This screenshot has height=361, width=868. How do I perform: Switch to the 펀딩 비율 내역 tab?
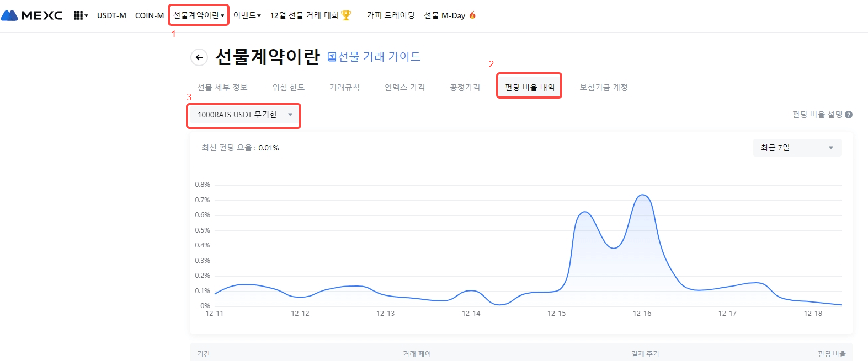(x=529, y=87)
